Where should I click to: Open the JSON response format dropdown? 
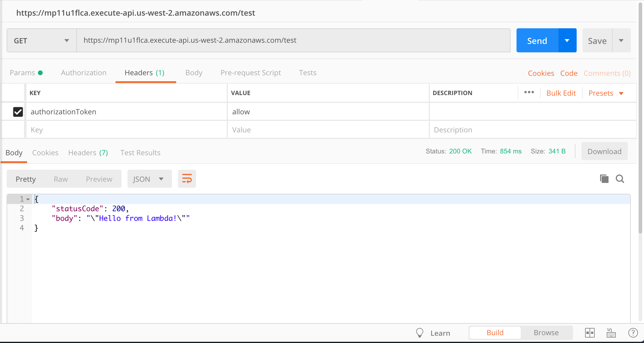149,178
